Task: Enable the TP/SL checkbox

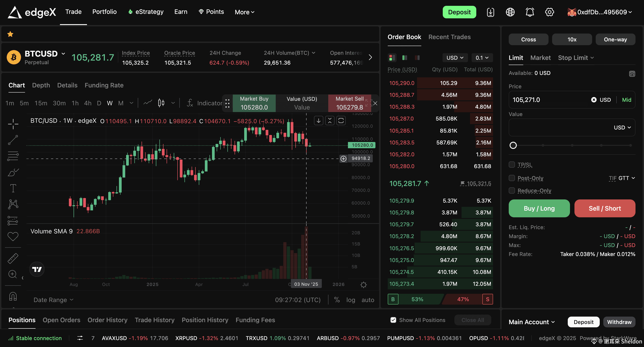Action: point(512,165)
